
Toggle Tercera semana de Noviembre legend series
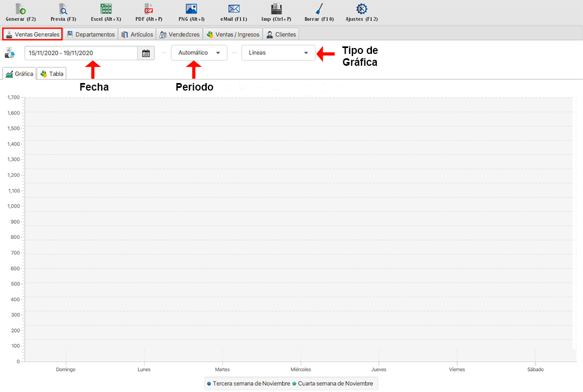pyautogui.click(x=248, y=383)
